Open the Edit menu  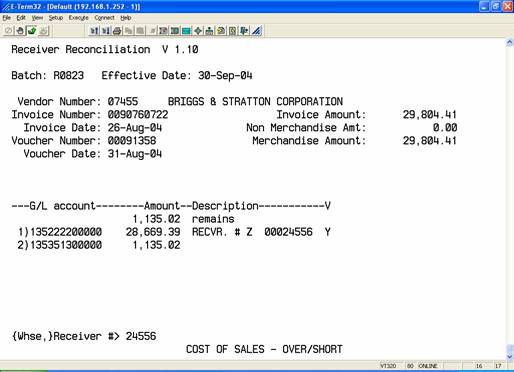[21, 18]
